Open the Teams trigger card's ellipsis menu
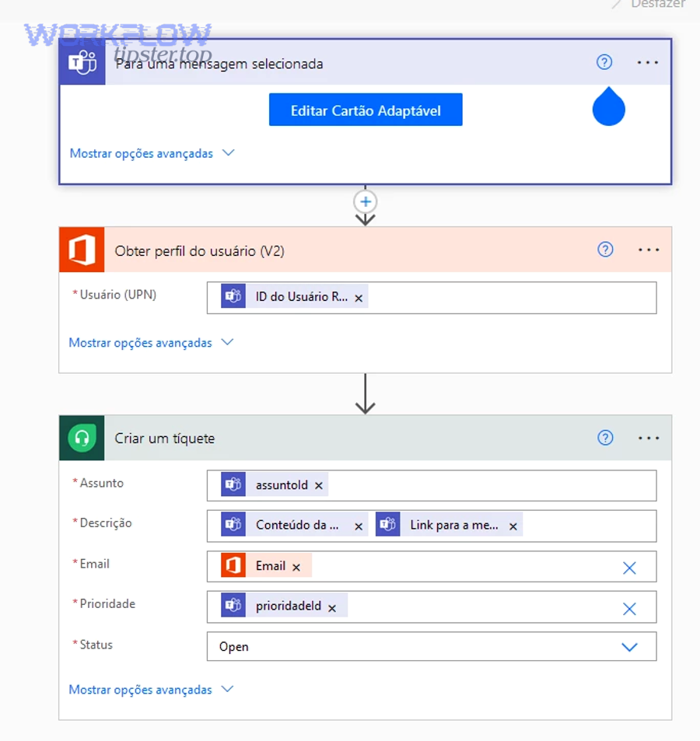This screenshot has height=741, width=700. coord(648,63)
